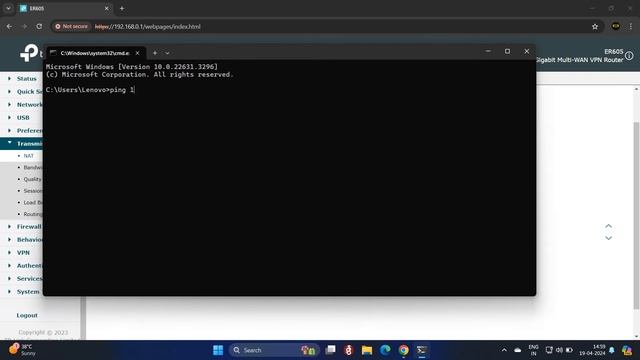Close the ER605 browser tab
This screenshot has width=640, height=360.
coord(107,8)
